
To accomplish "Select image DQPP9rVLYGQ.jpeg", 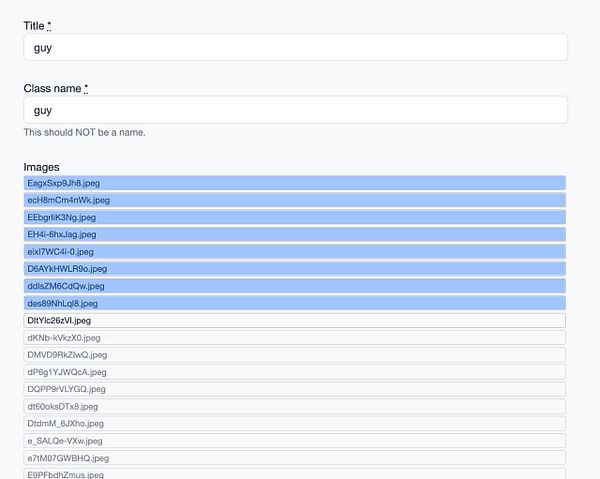I will pyautogui.click(x=295, y=389).
